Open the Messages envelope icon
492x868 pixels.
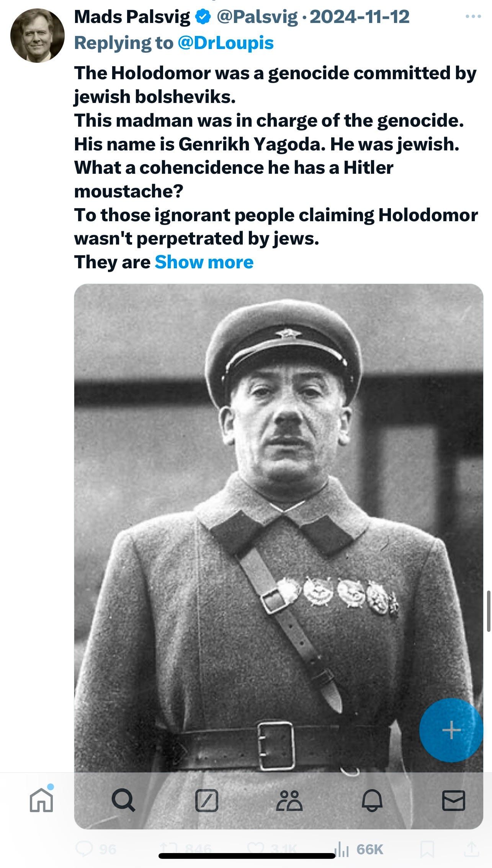tap(454, 801)
